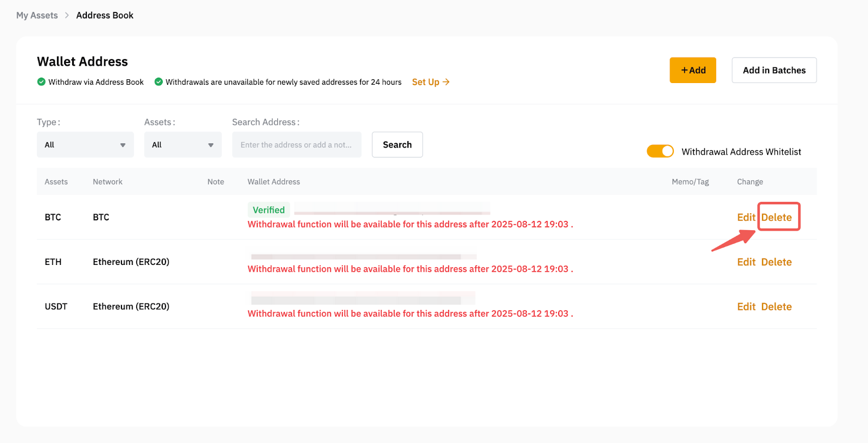The height and width of the screenshot is (443, 868).
Task: Expand the Assets filter dropdown
Action: pos(183,145)
